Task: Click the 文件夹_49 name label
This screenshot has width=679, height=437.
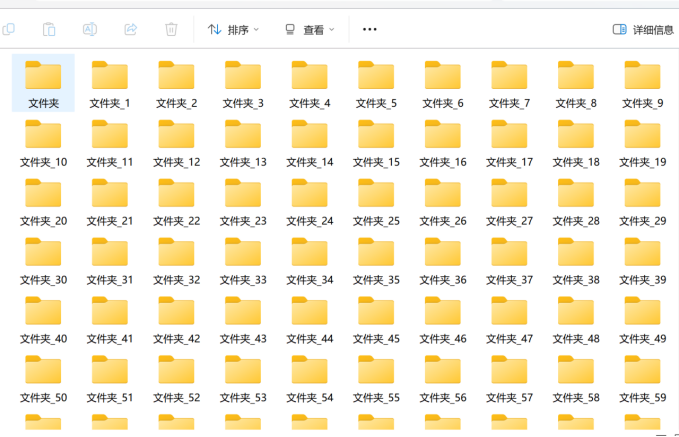Action: click(x=643, y=339)
